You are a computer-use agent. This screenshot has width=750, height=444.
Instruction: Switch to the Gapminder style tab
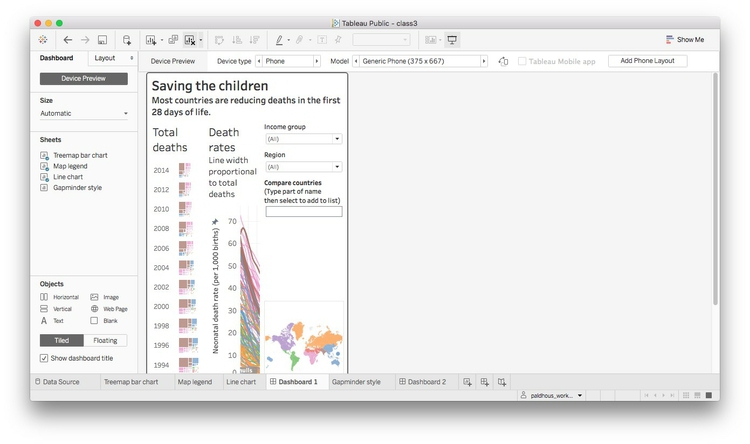coord(356,382)
